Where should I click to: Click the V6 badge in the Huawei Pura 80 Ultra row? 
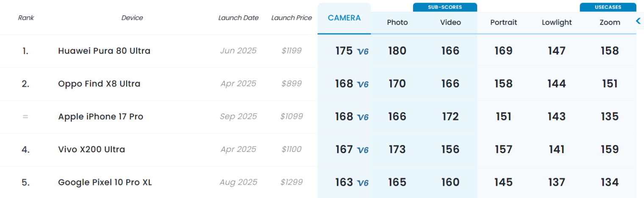click(363, 51)
